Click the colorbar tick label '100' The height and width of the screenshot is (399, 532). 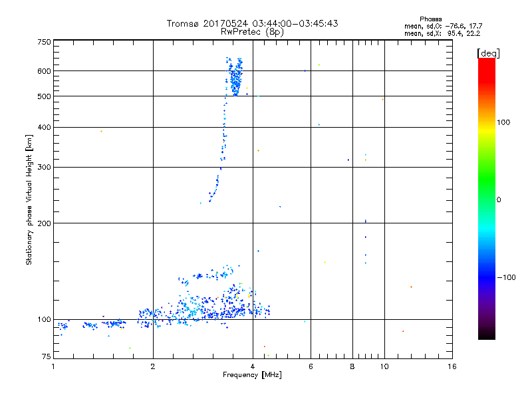click(x=503, y=122)
